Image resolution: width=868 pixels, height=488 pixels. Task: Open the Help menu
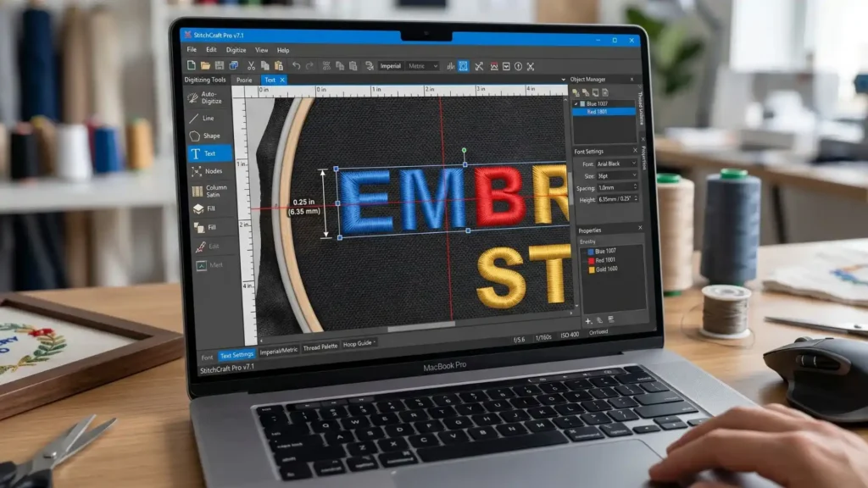tap(283, 50)
